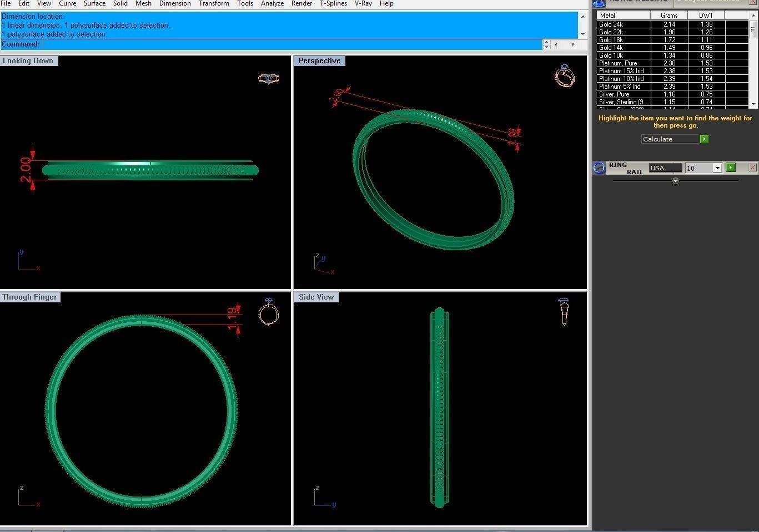This screenshot has width=759, height=532.
Task: Open the Mesh menu
Action: point(143,3)
